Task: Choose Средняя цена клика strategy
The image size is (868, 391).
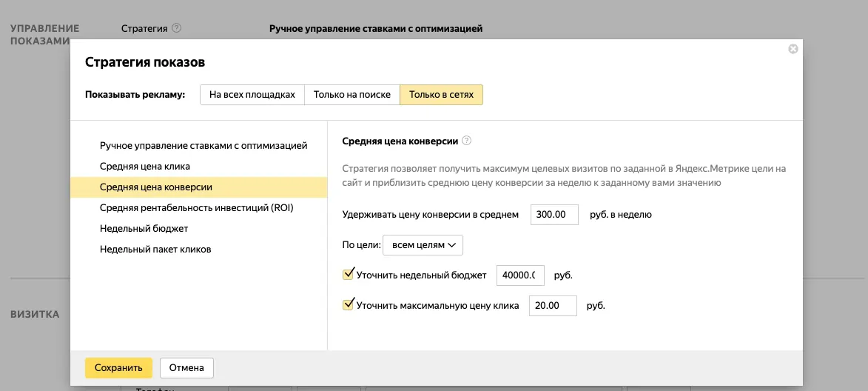Action: 145,167
